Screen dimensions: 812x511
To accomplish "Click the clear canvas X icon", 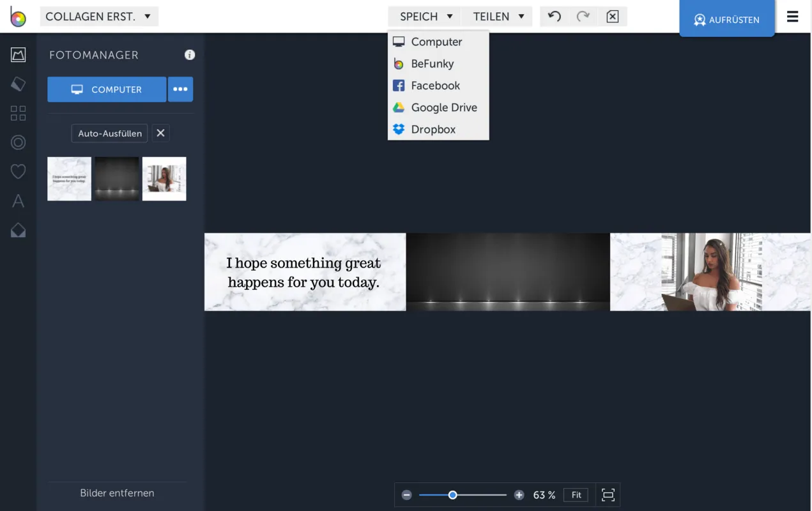I will [x=612, y=17].
